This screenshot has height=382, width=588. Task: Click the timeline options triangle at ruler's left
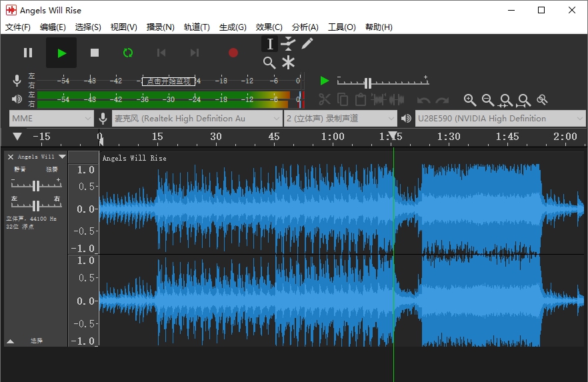[x=17, y=136]
